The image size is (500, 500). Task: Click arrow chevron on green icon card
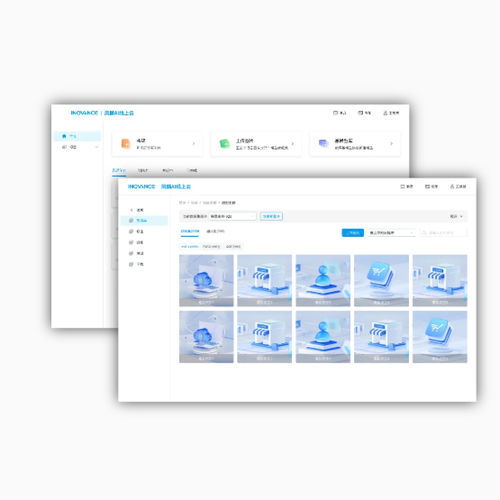click(x=293, y=144)
